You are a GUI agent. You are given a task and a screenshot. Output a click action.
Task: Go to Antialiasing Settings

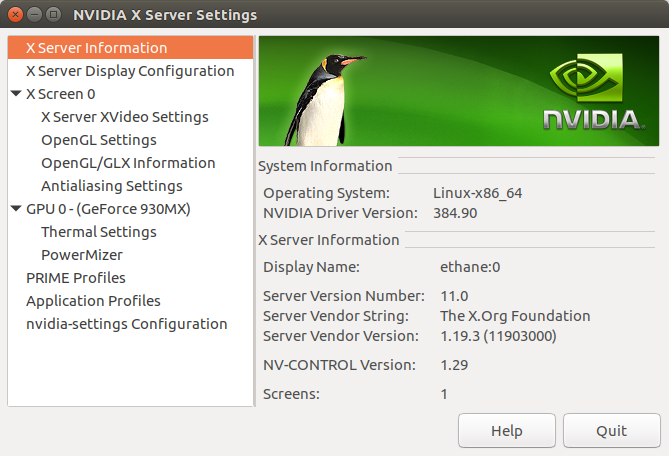click(111, 186)
